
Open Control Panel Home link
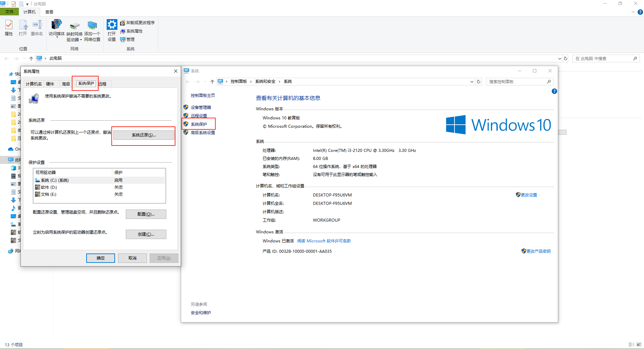[x=203, y=96]
